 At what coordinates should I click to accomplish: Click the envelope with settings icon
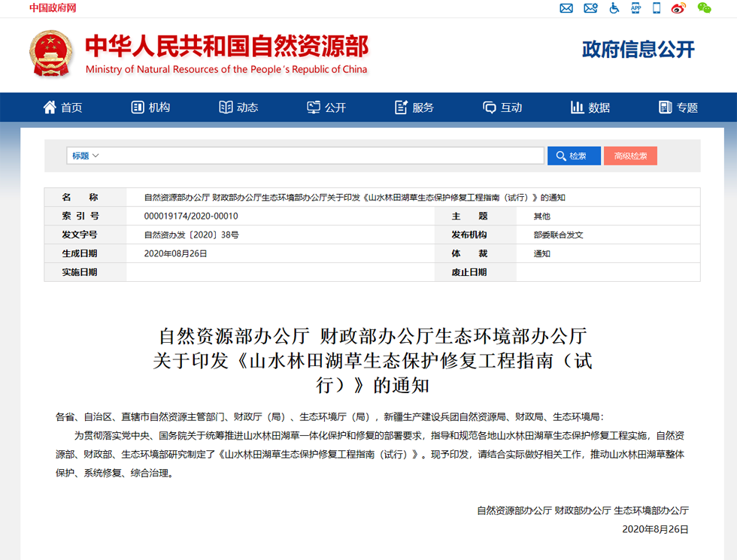590,8
